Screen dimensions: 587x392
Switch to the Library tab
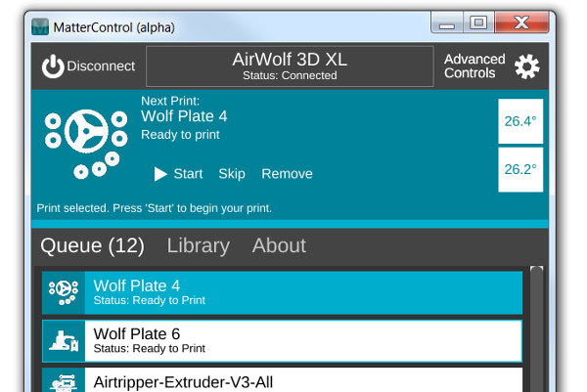point(198,245)
